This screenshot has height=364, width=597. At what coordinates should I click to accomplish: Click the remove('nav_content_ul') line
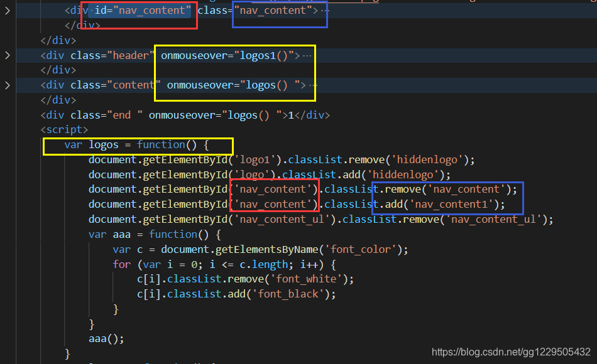pyautogui.click(x=320, y=220)
